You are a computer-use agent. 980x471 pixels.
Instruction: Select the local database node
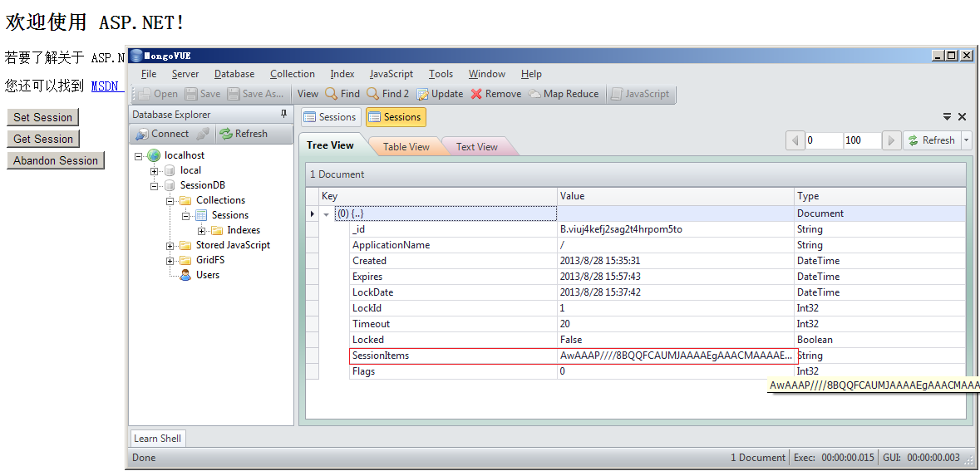tap(190, 170)
